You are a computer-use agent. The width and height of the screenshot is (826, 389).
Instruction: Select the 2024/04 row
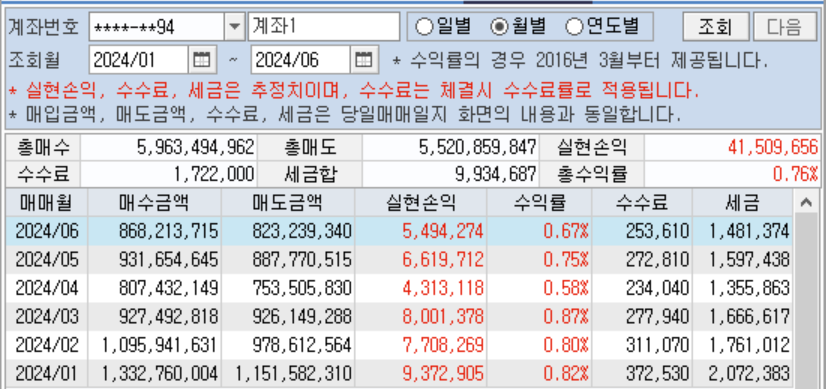pos(399,288)
